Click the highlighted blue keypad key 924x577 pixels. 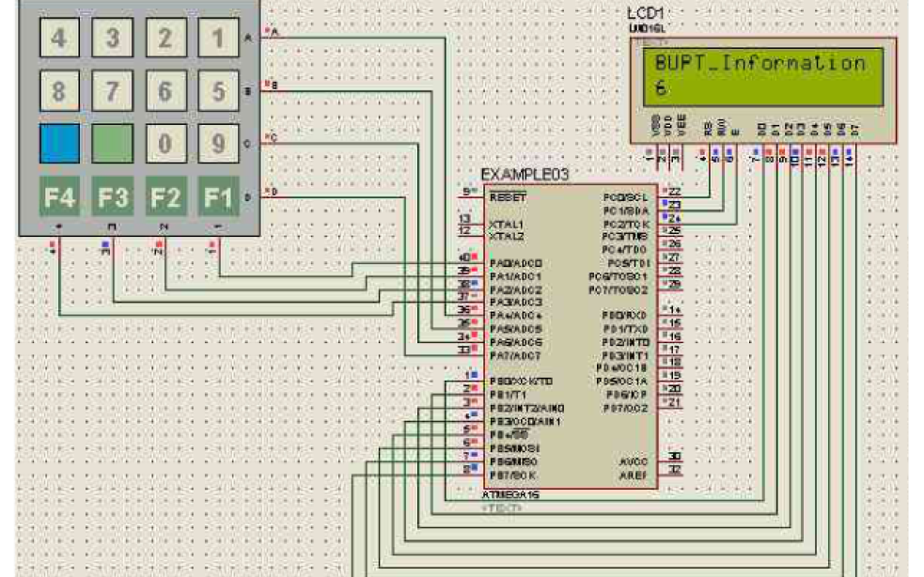59,144
